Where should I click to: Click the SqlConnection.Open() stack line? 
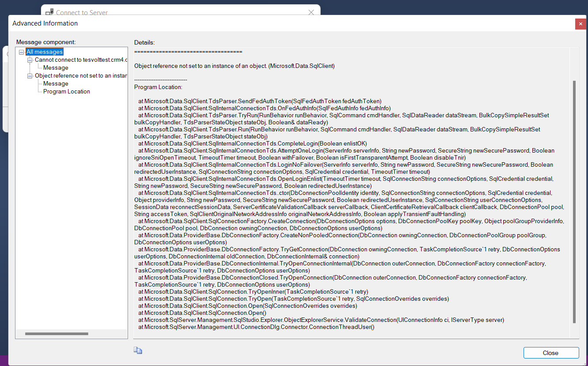click(x=202, y=313)
